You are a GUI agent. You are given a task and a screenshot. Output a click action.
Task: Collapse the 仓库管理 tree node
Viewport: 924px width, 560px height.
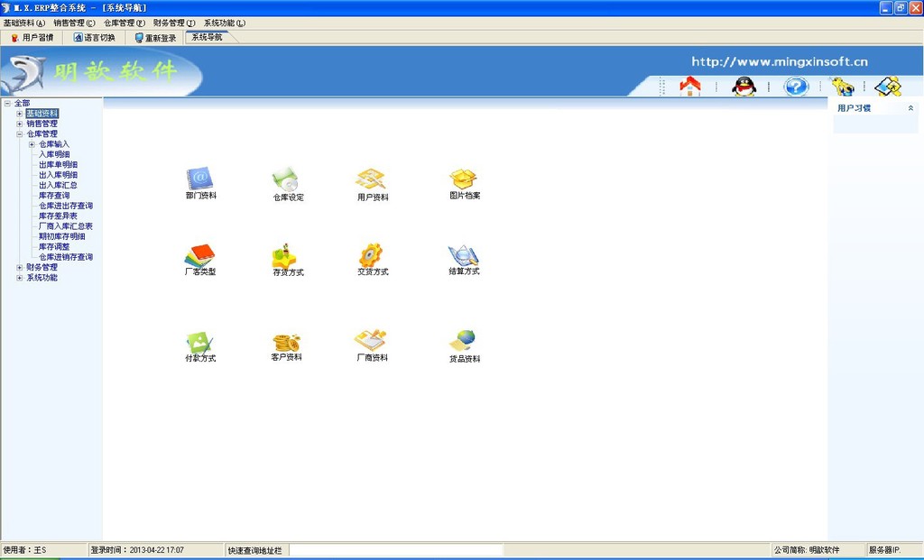tap(20, 134)
